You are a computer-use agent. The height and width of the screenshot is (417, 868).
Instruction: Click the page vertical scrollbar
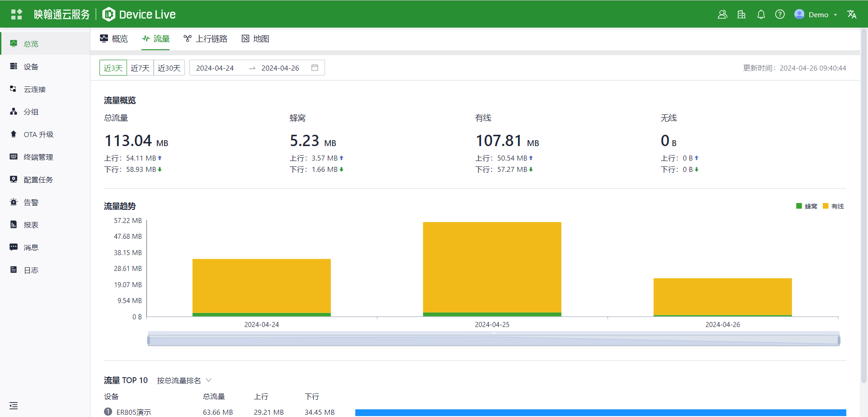click(x=864, y=206)
